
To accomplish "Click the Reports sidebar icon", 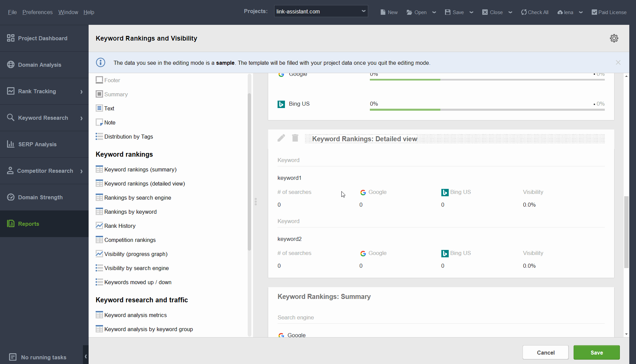I will coord(11,223).
